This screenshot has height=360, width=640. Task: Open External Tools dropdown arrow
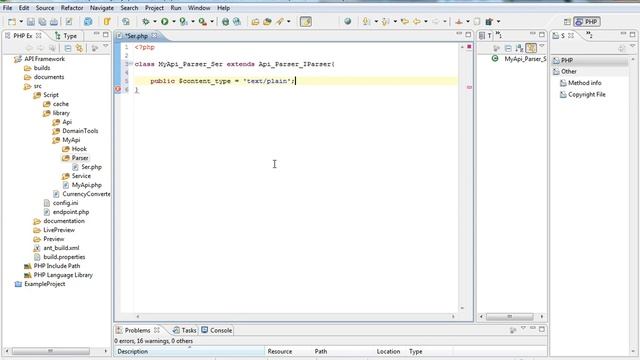pyautogui.click(x=211, y=22)
